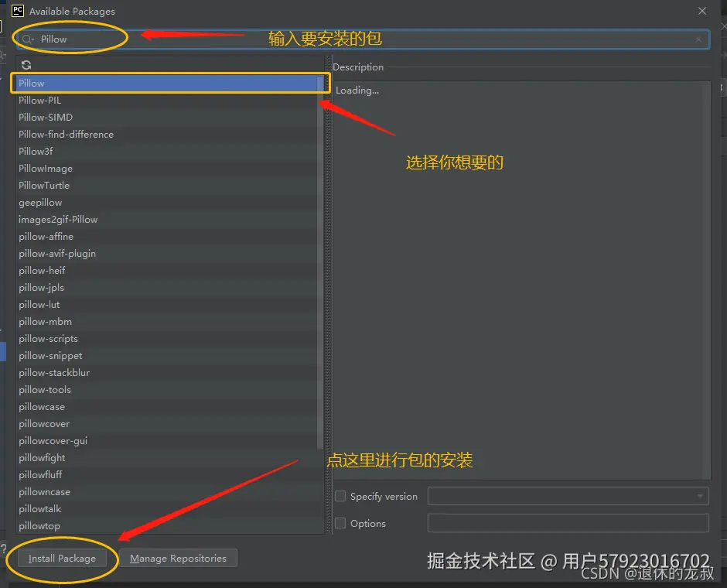This screenshot has height=588, width=727.
Task: Clear the search field with the X
Action: click(698, 40)
